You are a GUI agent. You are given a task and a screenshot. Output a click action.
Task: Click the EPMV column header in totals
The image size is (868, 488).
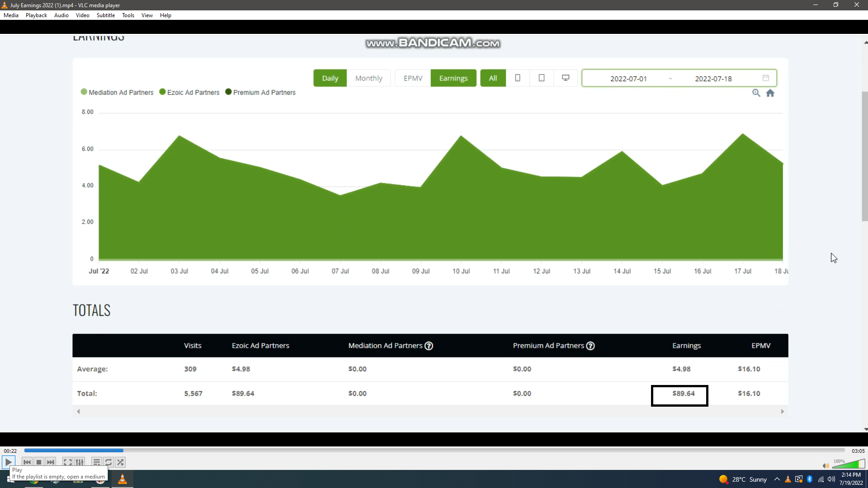coord(761,346)
